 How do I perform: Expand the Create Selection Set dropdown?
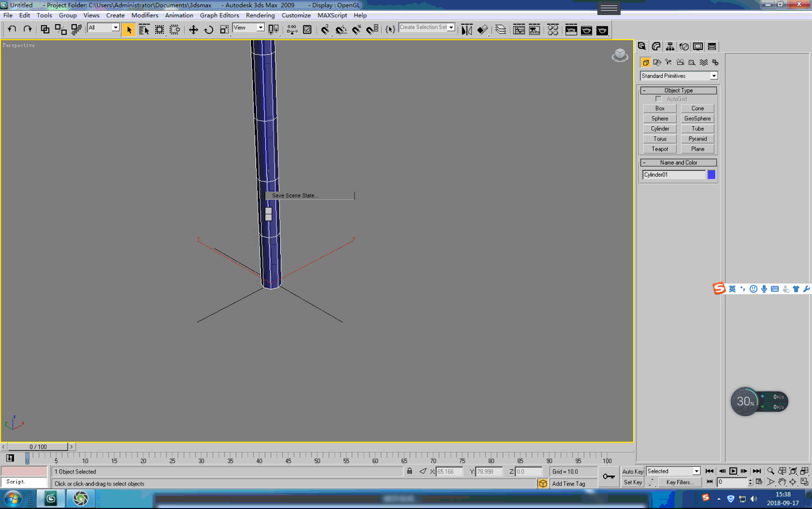click(x=451, y=27)
